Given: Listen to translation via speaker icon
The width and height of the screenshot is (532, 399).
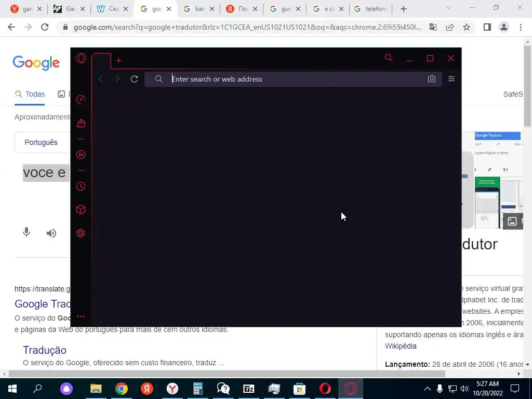Looking at the screenshot, I should coord(51,233).
